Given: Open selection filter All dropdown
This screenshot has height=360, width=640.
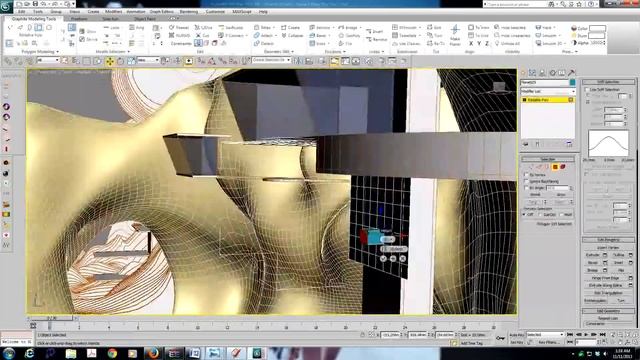Looking at the screenshot, I should click(x=48, y=60).
